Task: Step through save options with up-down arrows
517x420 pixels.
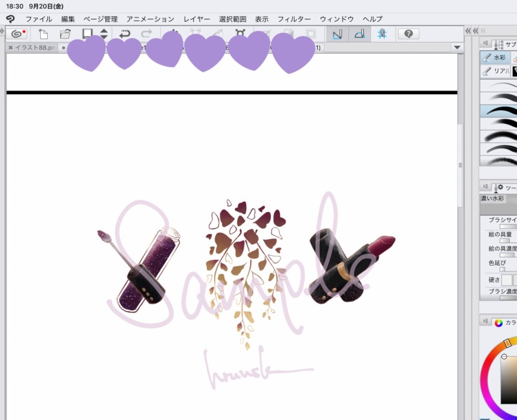Action: point(104,34)
